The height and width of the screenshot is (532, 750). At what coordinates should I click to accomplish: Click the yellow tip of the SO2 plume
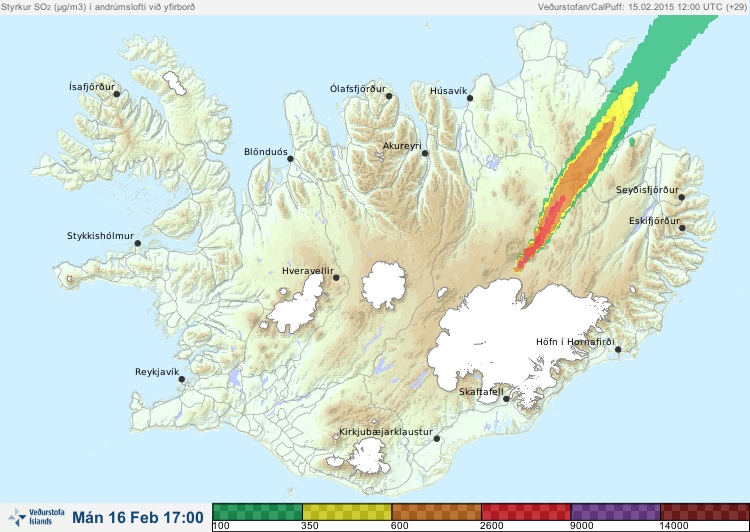[626, 101]
